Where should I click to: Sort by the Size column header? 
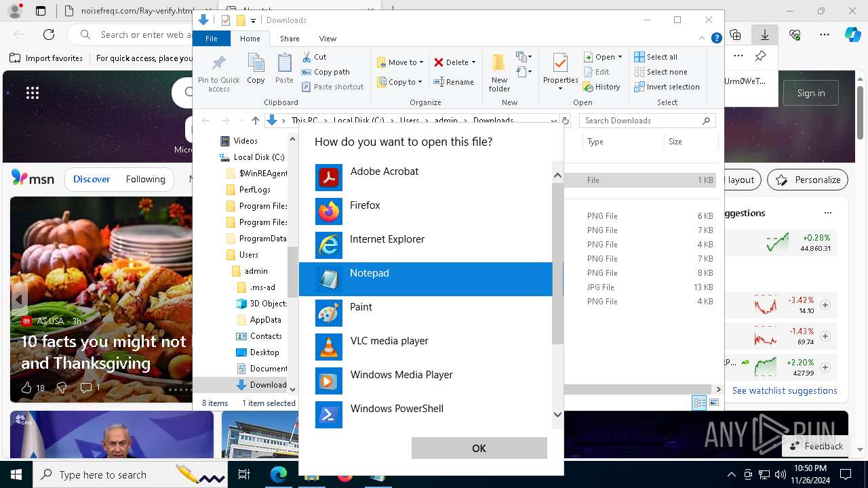point(690,142)
